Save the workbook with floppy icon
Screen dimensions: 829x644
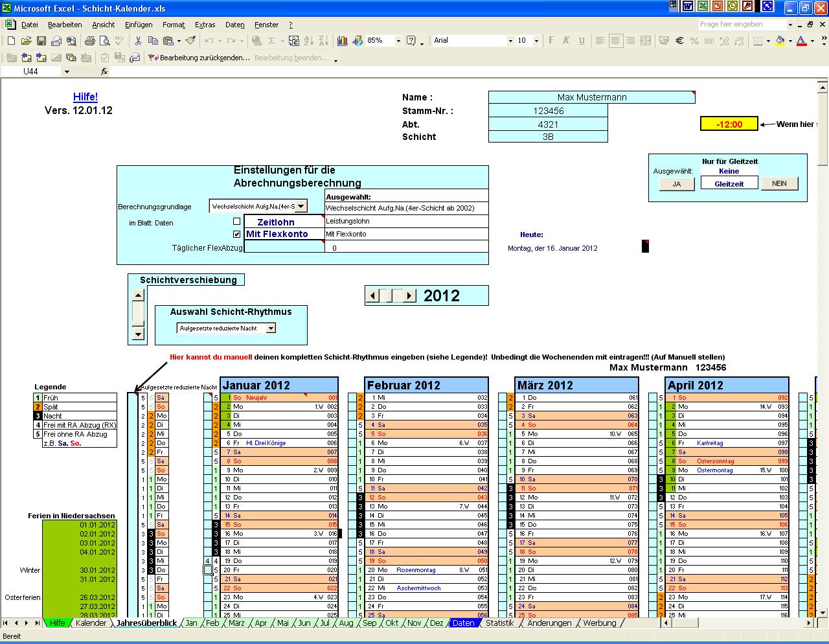click(41, 40)
